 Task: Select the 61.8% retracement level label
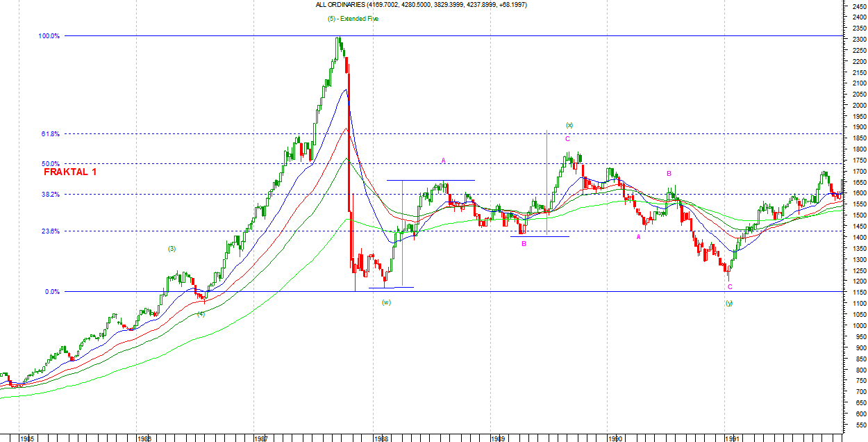[51, 133]
